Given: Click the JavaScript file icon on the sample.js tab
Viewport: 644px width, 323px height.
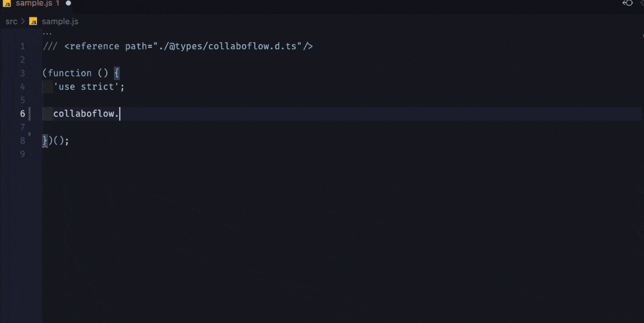Looking at the screenshot, I should click(x=8, y=4).
